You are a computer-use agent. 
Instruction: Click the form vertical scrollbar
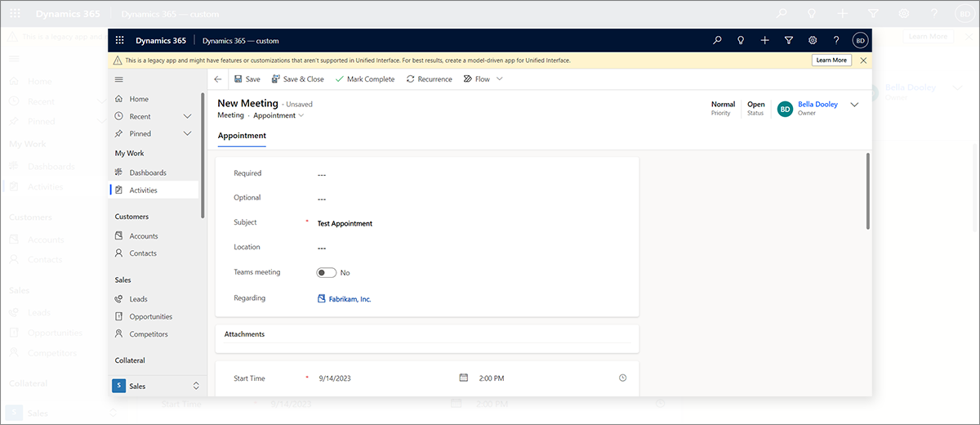click(867, 192)
